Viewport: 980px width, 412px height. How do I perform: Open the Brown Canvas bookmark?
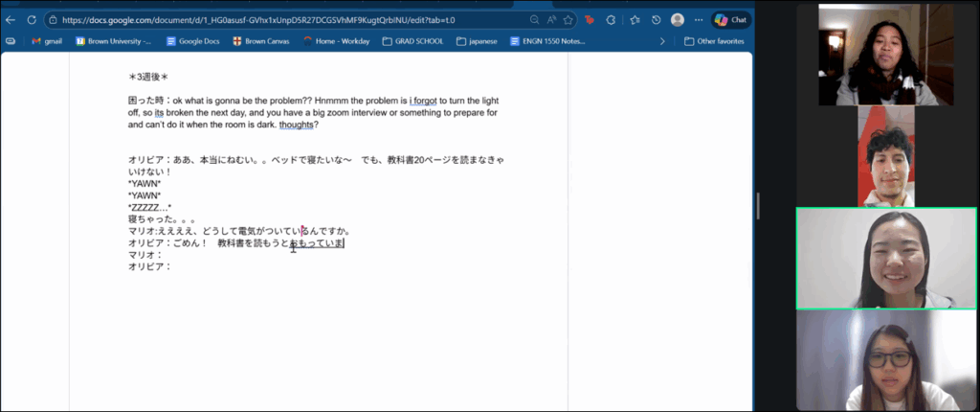tap(261, 41)
